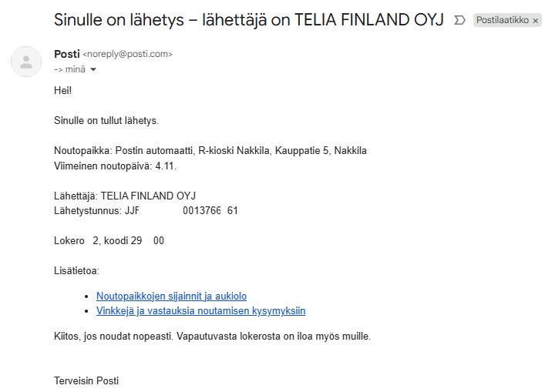This screenshot has height=392, width=545.
Task: Click the 'Terveisin Posti' signature
Action: [x=86, y=380]
